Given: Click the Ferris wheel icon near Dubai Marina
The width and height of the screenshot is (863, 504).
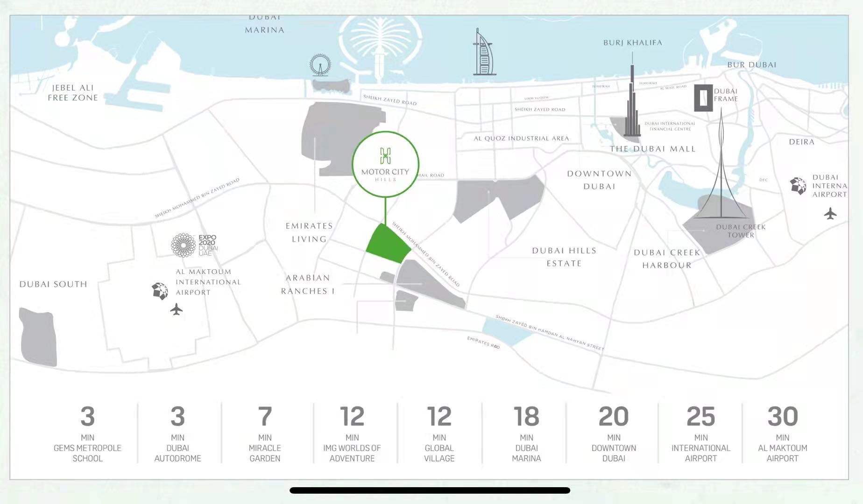Looking at the screenshot, I should click(320, 65).
